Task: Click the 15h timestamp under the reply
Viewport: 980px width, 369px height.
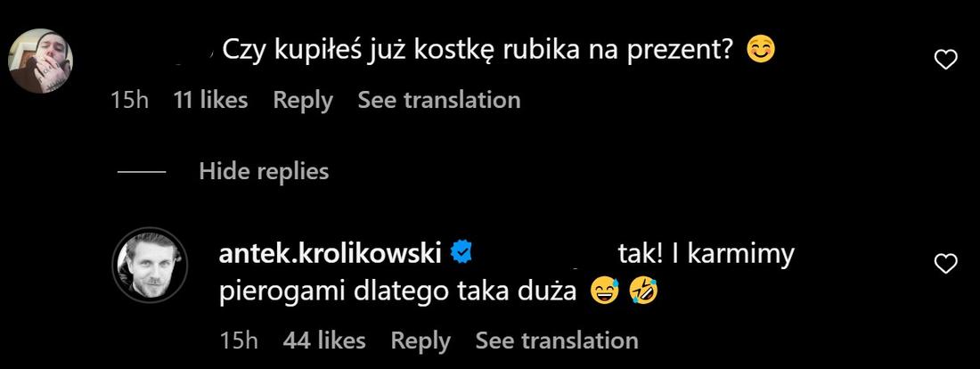Action: click(239, 340)
